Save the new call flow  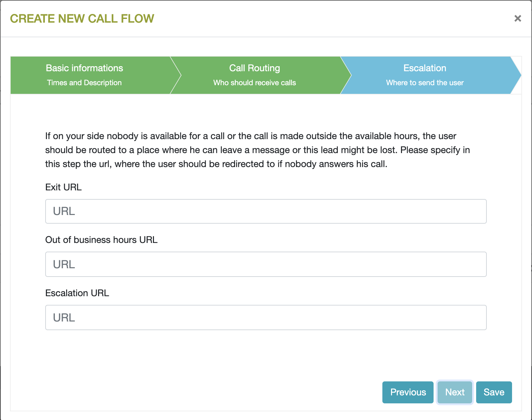tap(494, 392)
